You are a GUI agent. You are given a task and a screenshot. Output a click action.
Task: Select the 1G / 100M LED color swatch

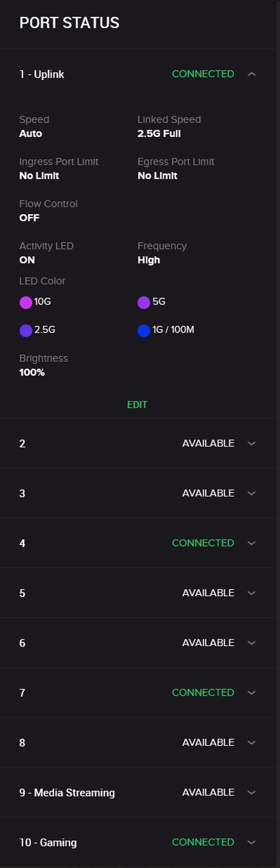pos(144,330)
